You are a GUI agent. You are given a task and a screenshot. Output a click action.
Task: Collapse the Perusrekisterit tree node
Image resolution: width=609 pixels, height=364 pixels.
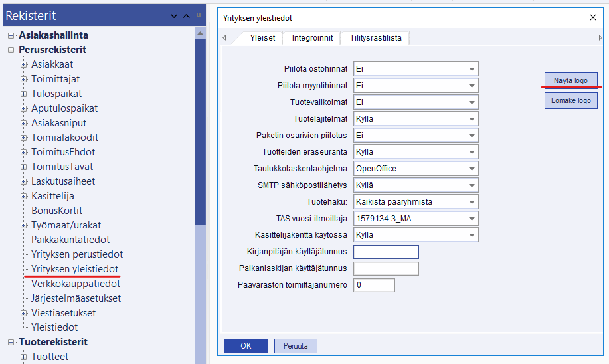[11, 50]
